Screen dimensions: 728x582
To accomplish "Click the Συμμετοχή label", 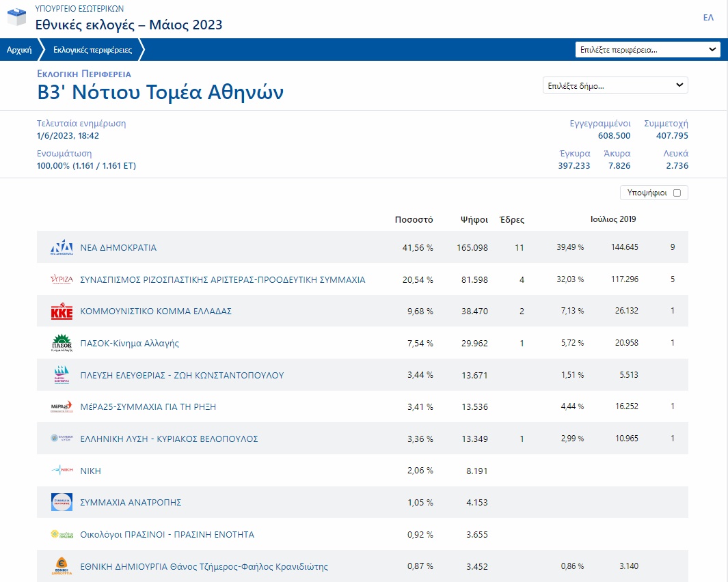I will click(x=666, y=124).
